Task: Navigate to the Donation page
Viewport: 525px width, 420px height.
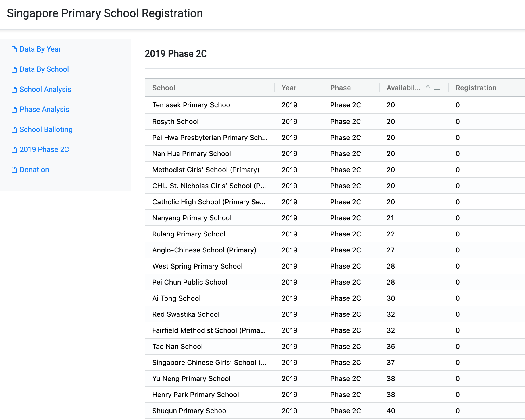Action: (34, 170)
